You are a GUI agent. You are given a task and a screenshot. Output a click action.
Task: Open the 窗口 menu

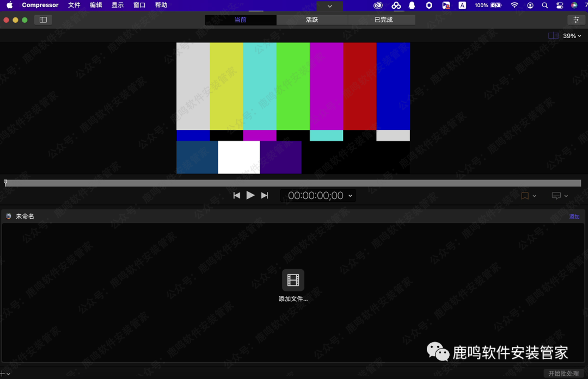pyautogui.click(x=139, y=5)
